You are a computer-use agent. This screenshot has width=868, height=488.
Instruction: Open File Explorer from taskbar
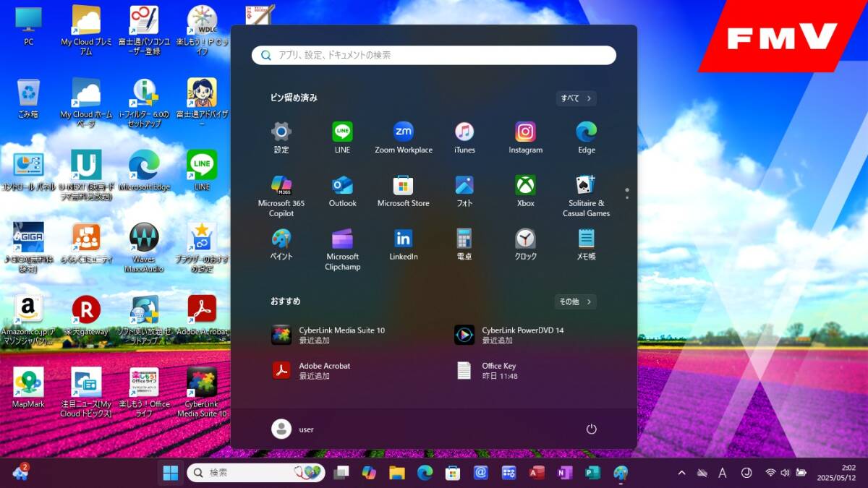[396, 473]
